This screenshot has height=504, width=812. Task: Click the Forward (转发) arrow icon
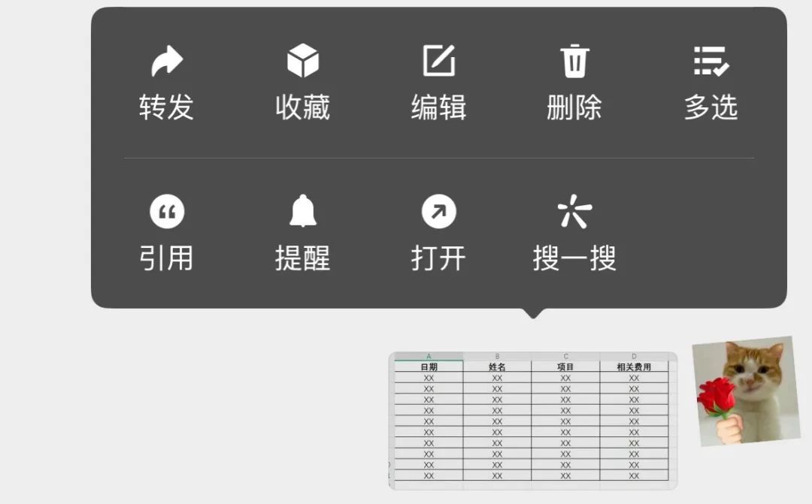(x=166, y=59)
